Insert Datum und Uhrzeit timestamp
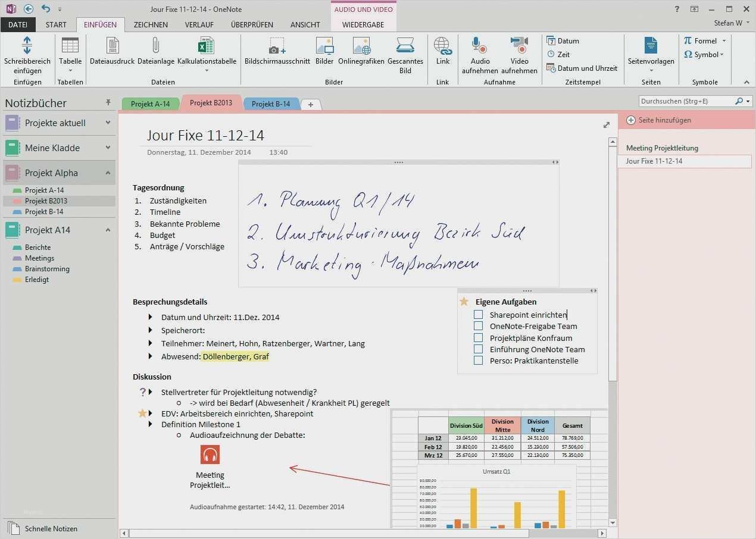The height and width of the screenshot is (539, 756). click(583, 68)
